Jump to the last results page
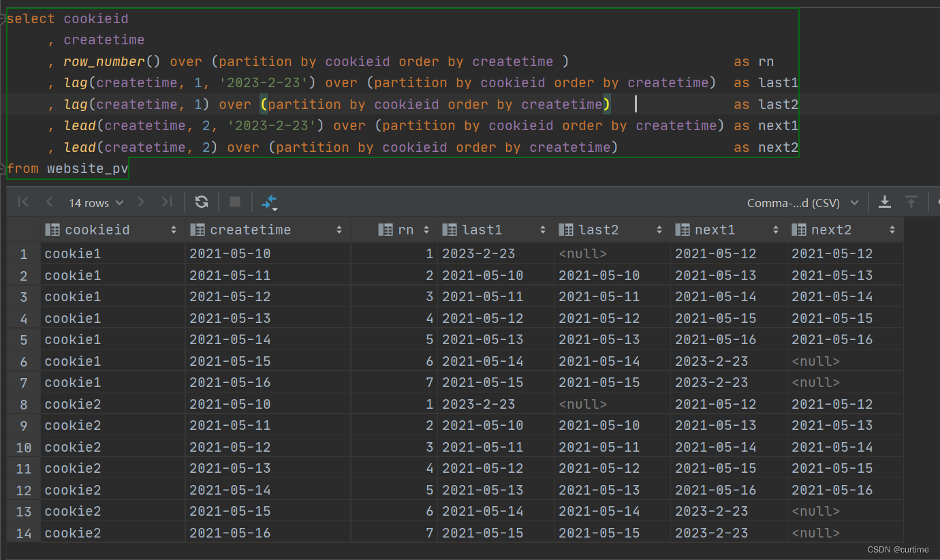Screen dimensions: 940x560 point(167,202)
